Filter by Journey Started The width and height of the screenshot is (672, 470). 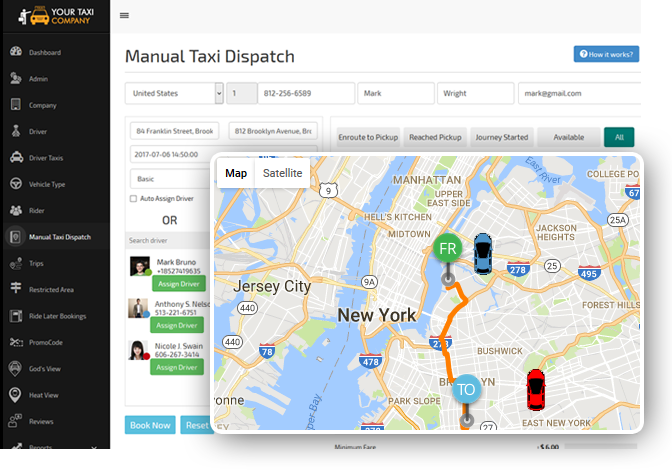tap(501, 137)
